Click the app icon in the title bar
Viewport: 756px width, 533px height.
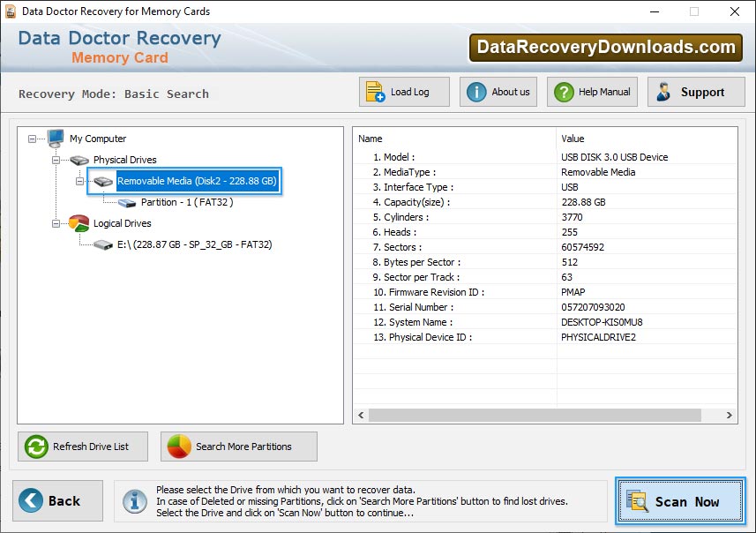pyautogui.click(x=10, y=11)
